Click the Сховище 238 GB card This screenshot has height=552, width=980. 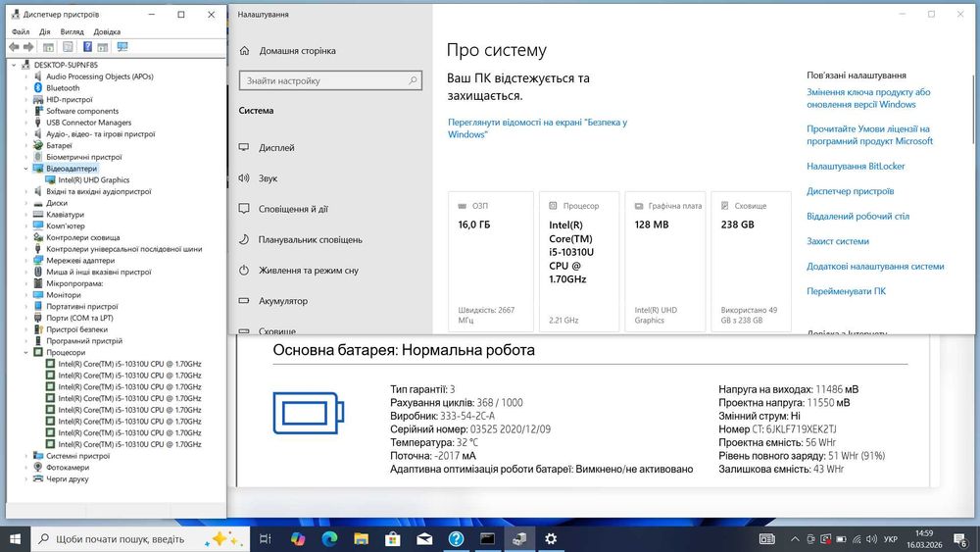tap(751, 262)
